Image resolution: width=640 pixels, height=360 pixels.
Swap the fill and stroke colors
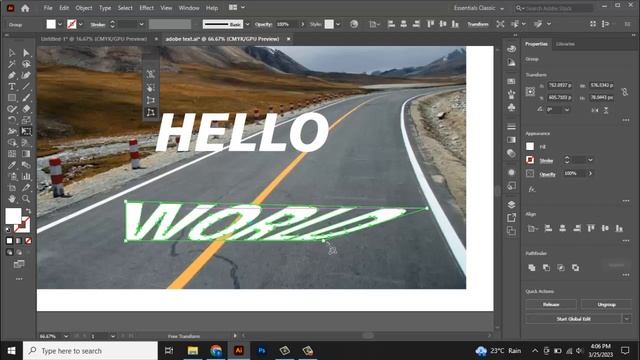[x=28, y=211]
